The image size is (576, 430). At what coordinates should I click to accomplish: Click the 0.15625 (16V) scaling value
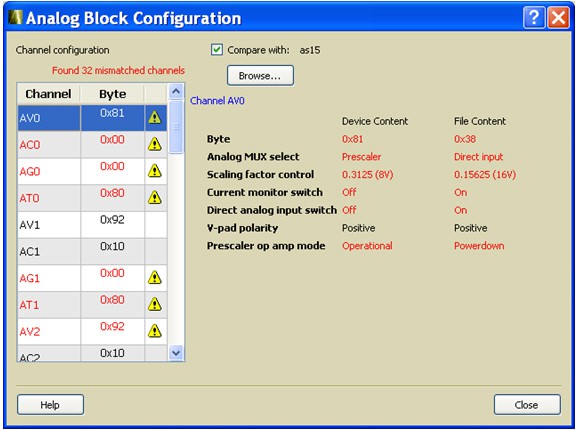click(x=485, y=174)
